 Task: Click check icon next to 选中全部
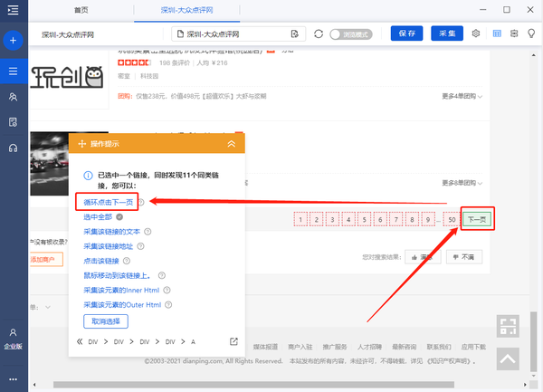[x=119, y=217]
